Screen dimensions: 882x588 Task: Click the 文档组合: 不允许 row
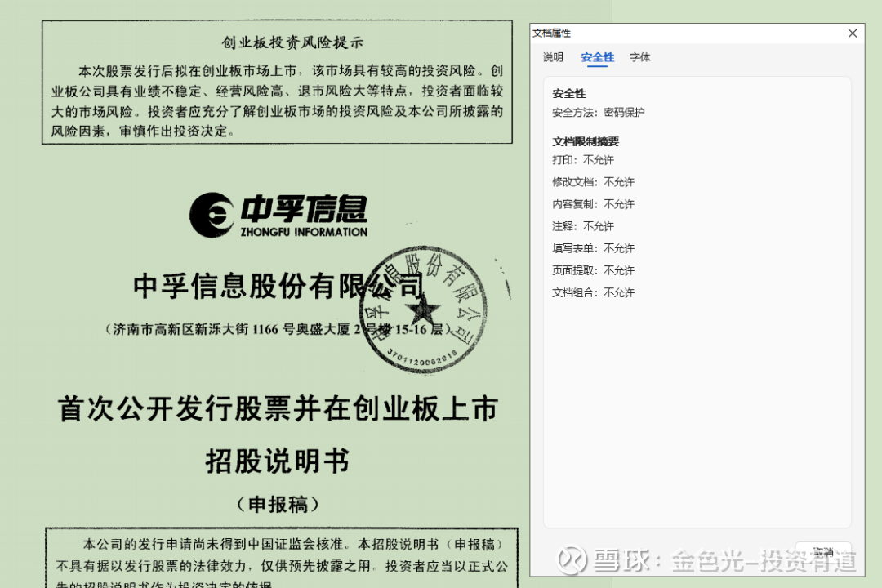click(x=593, y=292)
